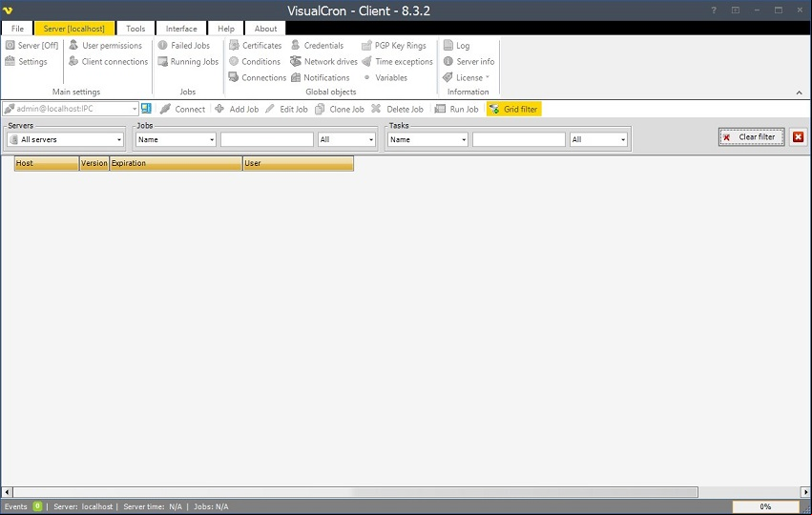The image size is (812, 515).
Task: Click 'Server: localhost' in status bar
Action: [83, 506]
